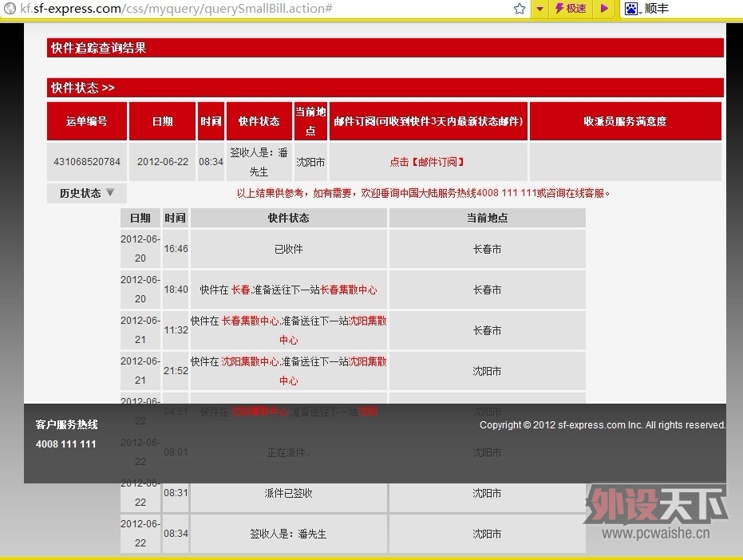Click the 18:40 time cell
Viewport: 743px width, 560px height.
[x=176, y=290]
